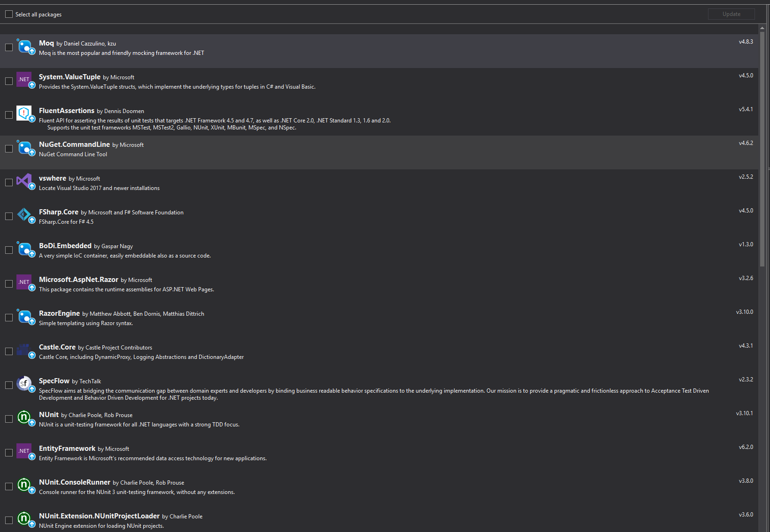Click the Update button

pyautogui.click(x=731, y=14)
